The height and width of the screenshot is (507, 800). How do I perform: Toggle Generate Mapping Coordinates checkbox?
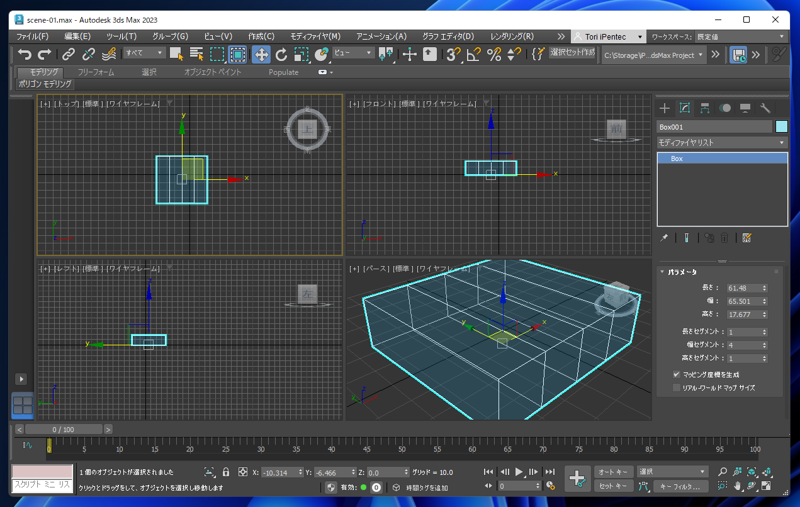[677, 374]
